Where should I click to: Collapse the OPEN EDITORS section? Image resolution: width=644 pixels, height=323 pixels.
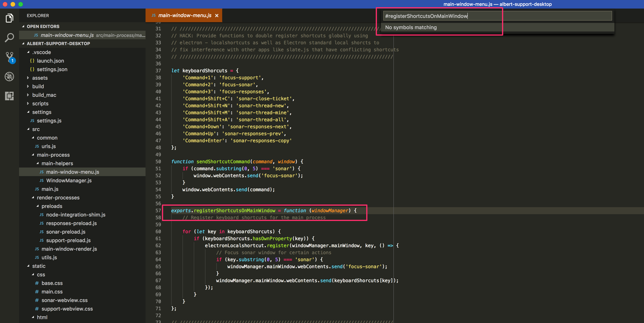tap(23, 26)
